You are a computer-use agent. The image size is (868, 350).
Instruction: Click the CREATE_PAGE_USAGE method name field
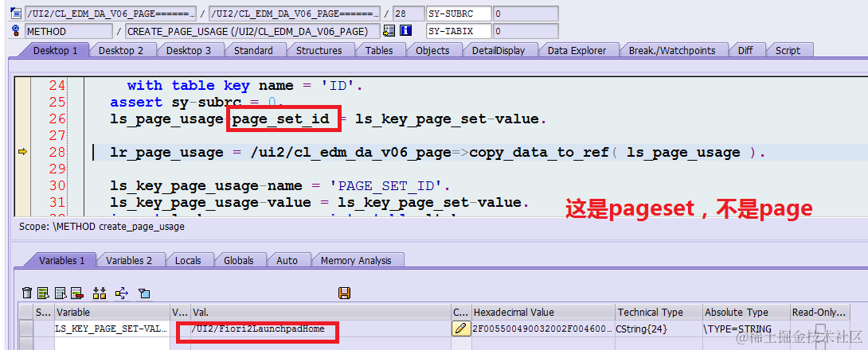[x=253, y=32]
